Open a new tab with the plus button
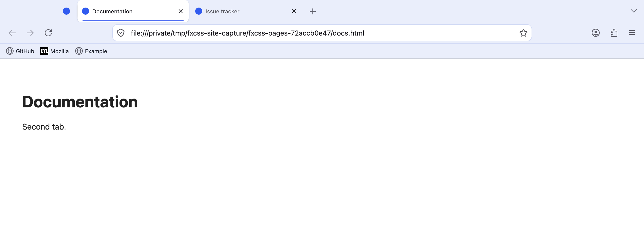The height and width of the screenshot is (242, 644). (313, 11)
